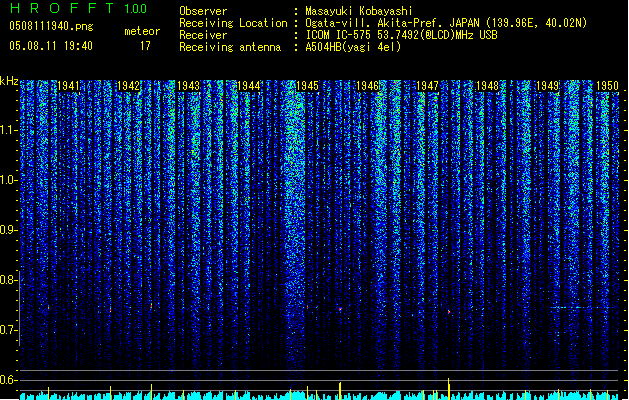Click the date stamp 05.08.11 19:40
629x400 pixels.
(x=51, y=46)
